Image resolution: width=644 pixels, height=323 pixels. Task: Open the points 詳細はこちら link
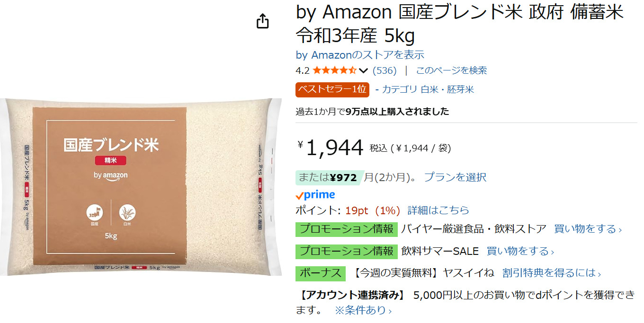point(438,210)
